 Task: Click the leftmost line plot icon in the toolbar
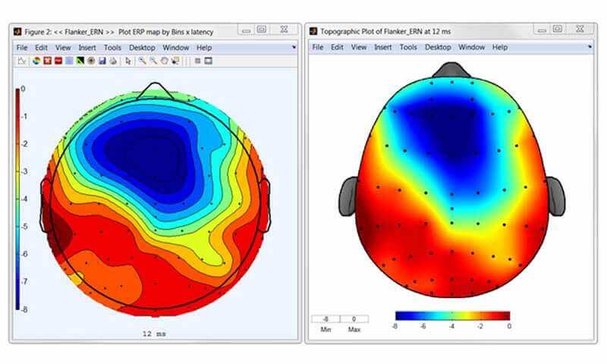click(x=22, y=61)
